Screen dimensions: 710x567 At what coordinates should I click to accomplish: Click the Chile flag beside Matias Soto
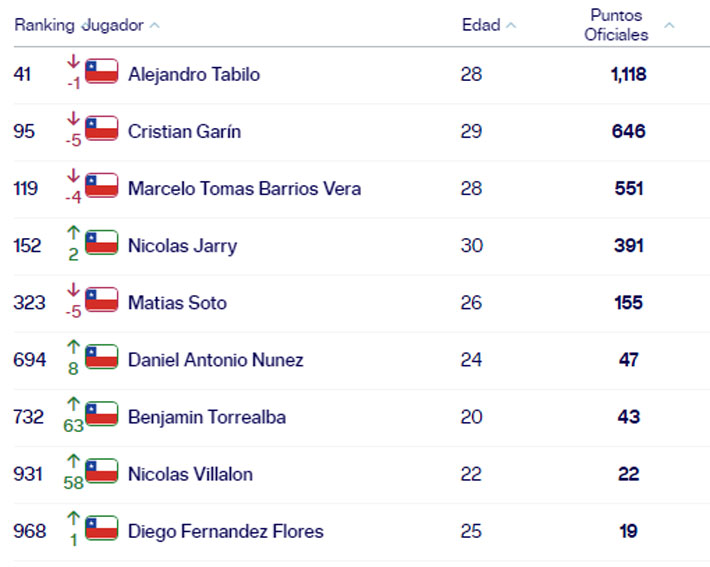click(x=101, y=300)
